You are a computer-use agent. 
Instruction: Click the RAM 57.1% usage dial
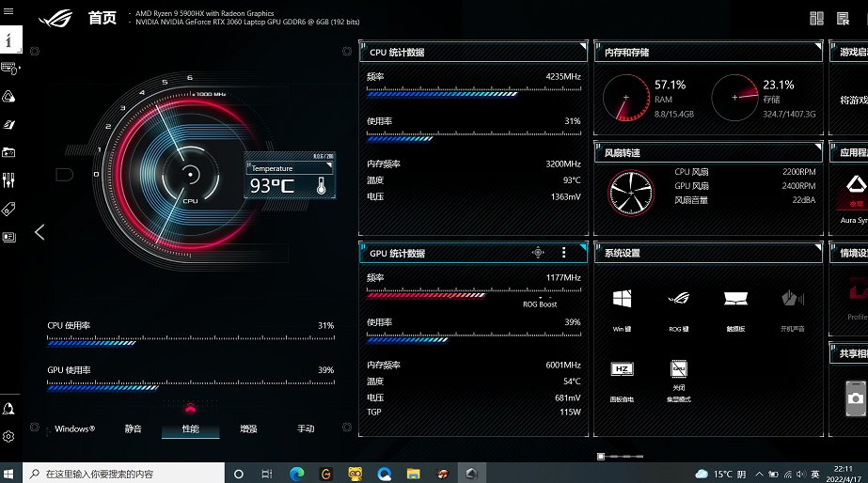626,98
